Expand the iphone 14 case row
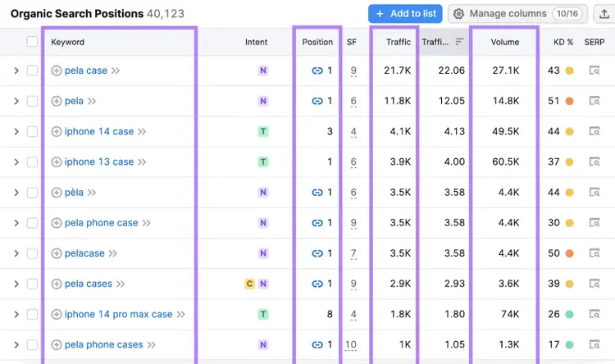The height and width of the screenshot is (364, 615). tap(16, 131)
